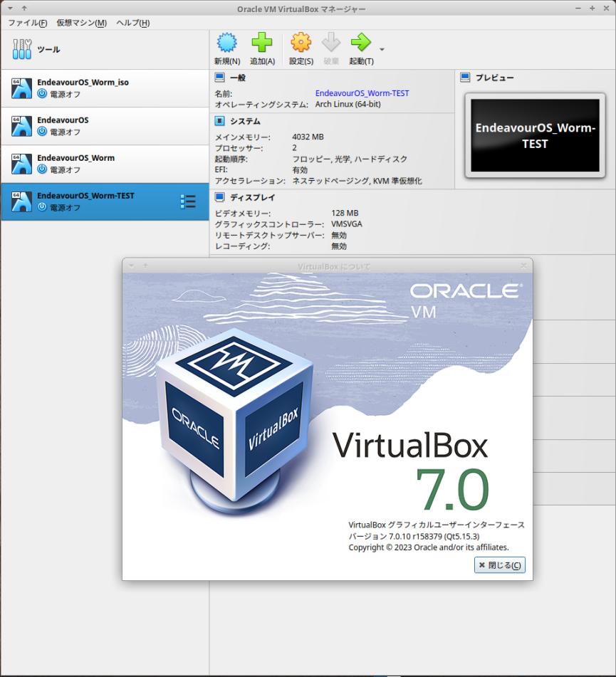The width and height of the screenshot is (616, 677).
Task: Click the ディスプレイ section icon
Action: coord(219,197)
